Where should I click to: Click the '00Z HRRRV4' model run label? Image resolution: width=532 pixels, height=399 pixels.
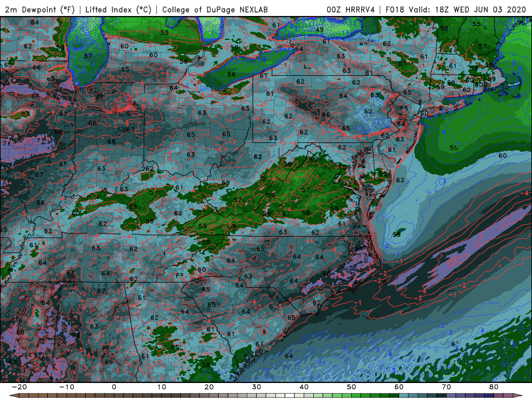pyautogui.click(x=350, y=9)
